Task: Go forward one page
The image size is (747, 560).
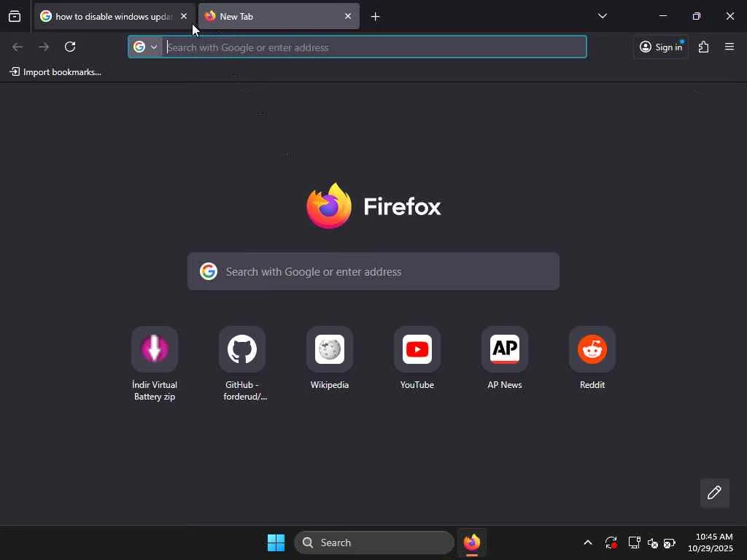Action: point(44,47)
